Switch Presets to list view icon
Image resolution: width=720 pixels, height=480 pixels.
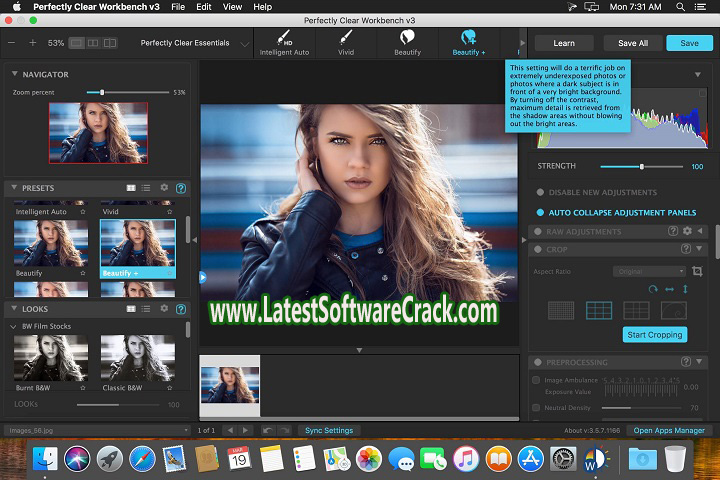click(x=146, y=187)
